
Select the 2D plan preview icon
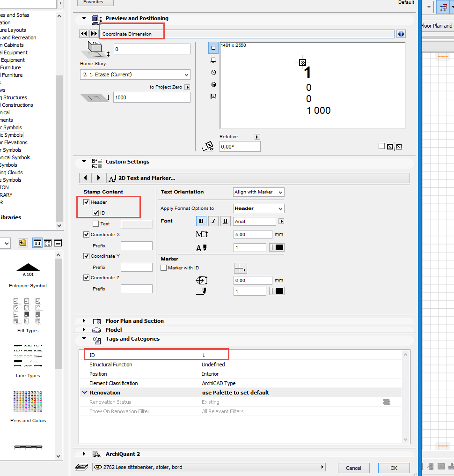(213, 48)
